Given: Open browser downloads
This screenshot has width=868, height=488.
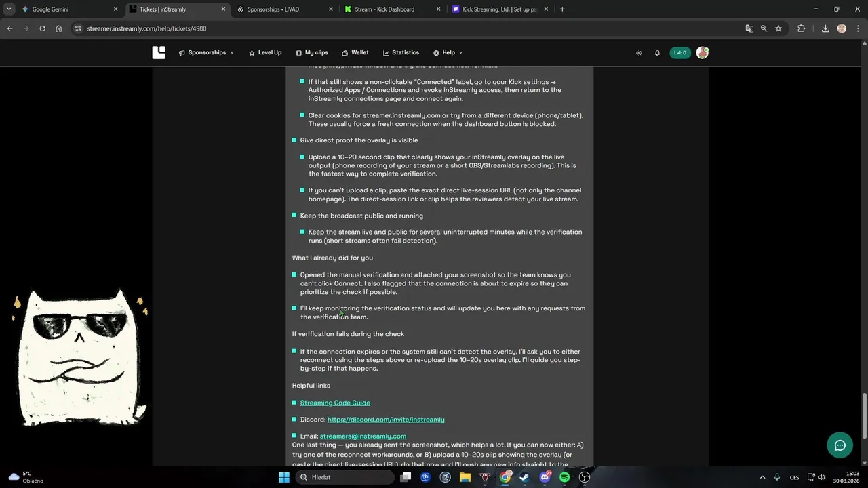Looking at the screenshot, I should pos(825,28).
